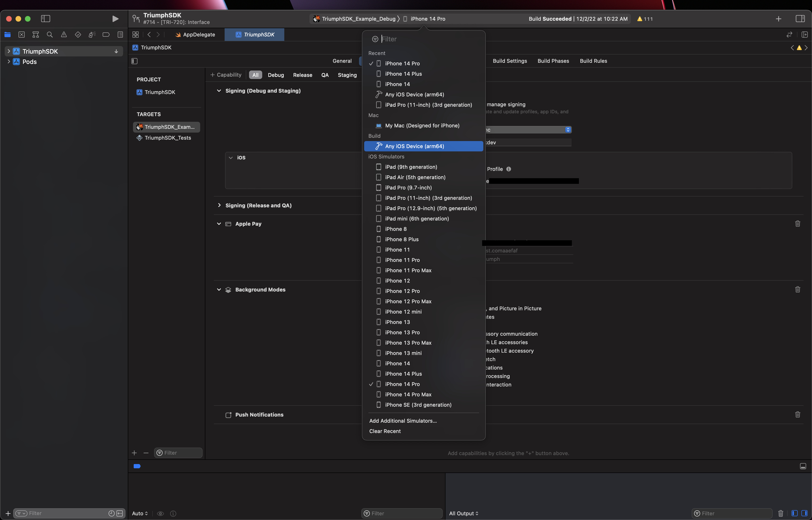812x520 pixels.
Task: Open the Auto variables view dropdown
Action: pos(140,514)
